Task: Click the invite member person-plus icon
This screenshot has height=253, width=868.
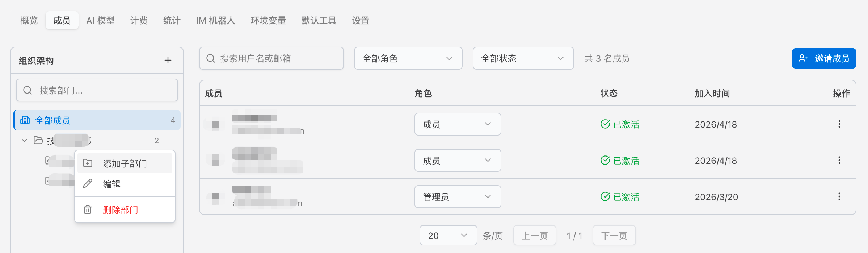Action: (803, 58)
